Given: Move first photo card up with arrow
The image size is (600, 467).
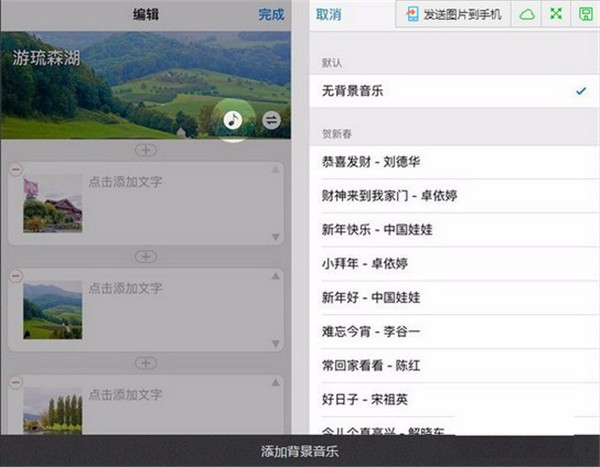Looking at the screenshot, I should pyautogui.click(x=276, y=171).
